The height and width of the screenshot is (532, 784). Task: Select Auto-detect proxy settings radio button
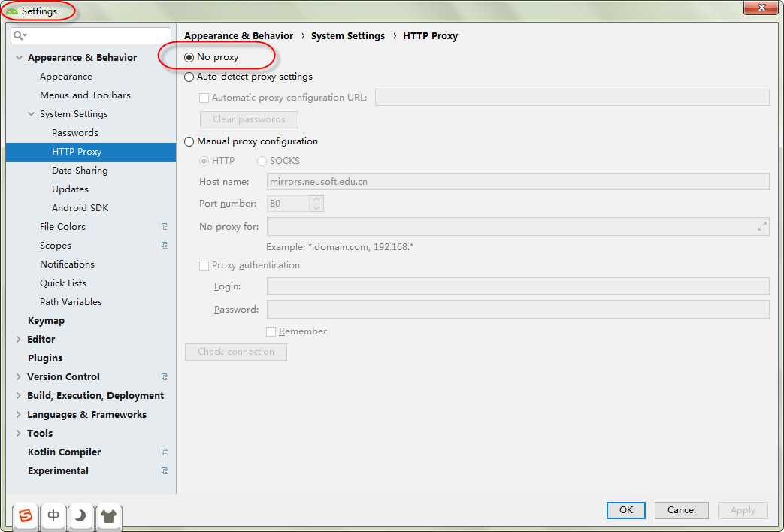click(189, 77)
